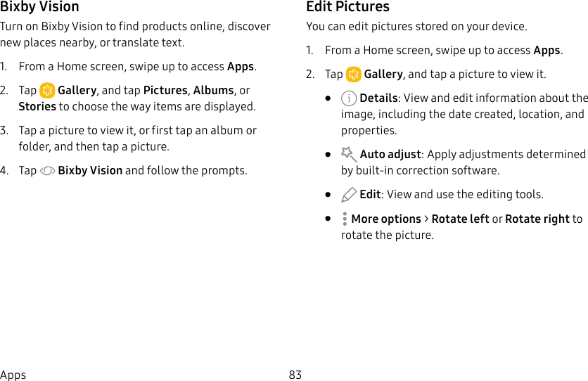The image size is (588, 381).
Task: Select the bold Rotate left text
Action: point(460,219)
